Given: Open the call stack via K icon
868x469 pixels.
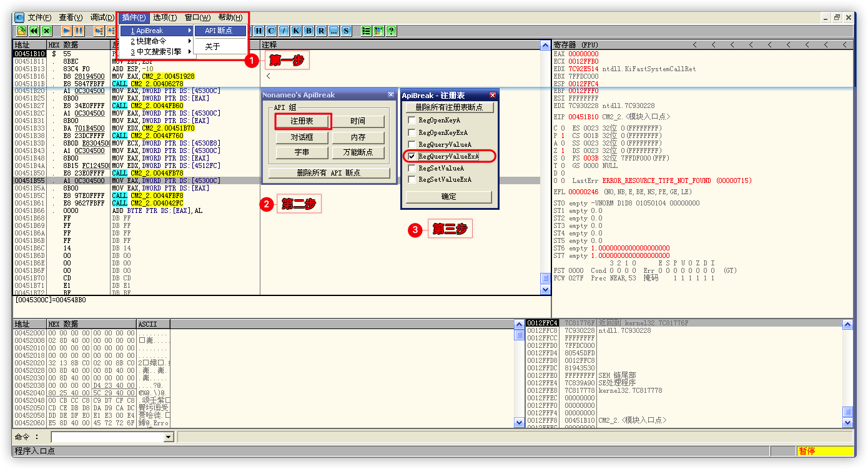Looking at the screenshot, I should point(296,31).
